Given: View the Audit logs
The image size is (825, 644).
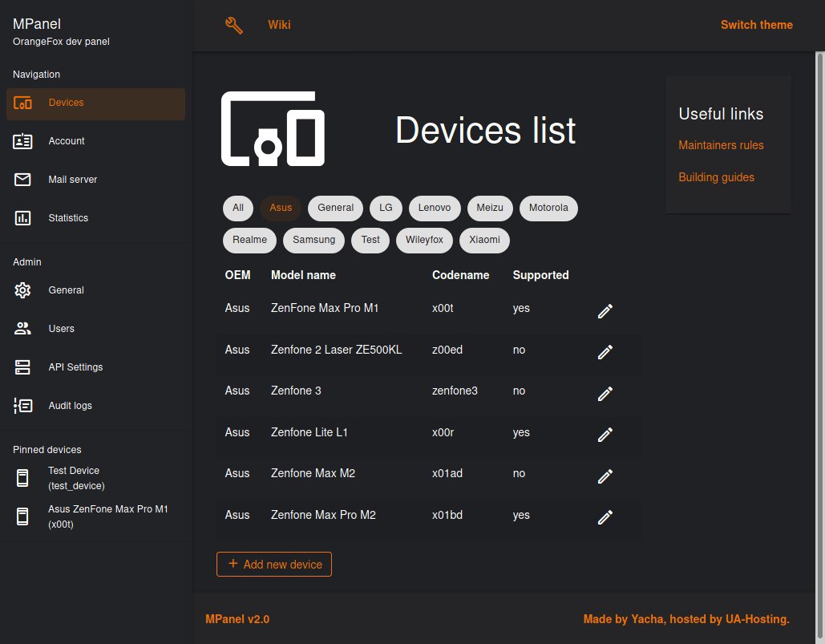Looking at the screenshot, I should click(x=95, y=405).
